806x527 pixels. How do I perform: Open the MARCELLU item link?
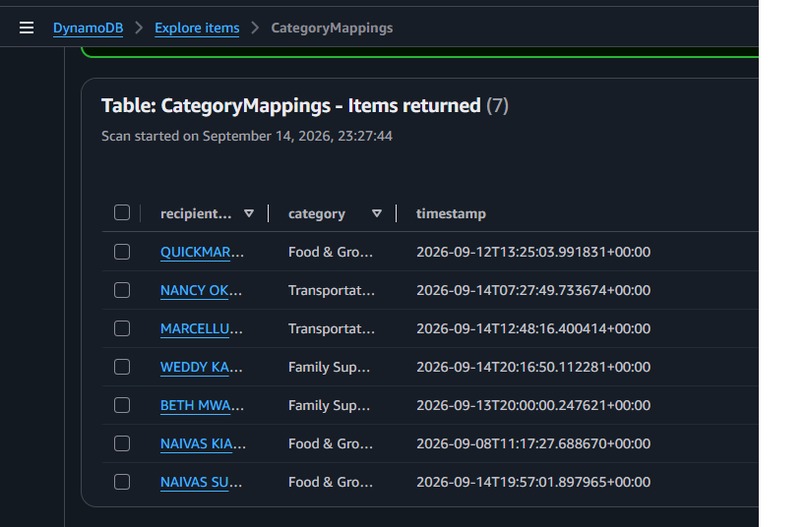(x=202, y=329)
